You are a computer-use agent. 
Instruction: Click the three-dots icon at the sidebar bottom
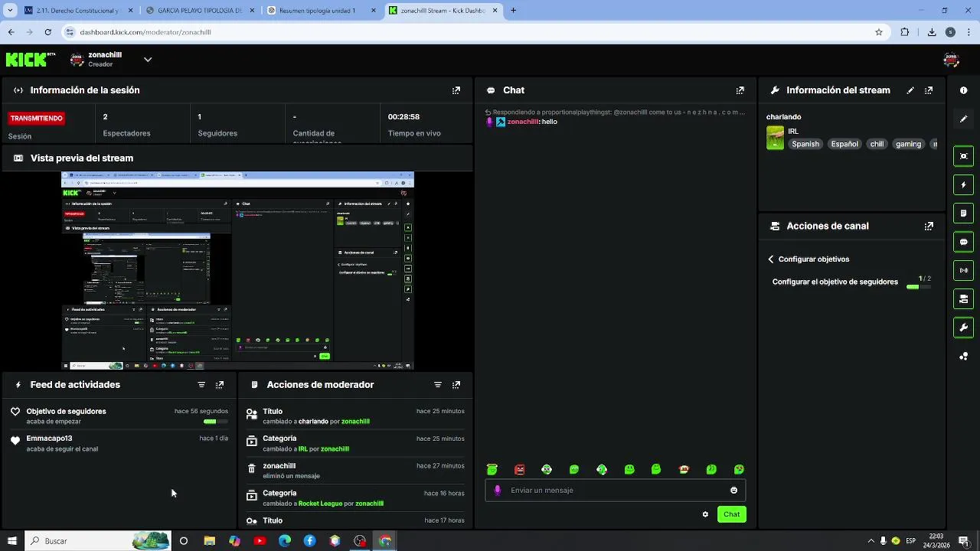pos(963,356)
